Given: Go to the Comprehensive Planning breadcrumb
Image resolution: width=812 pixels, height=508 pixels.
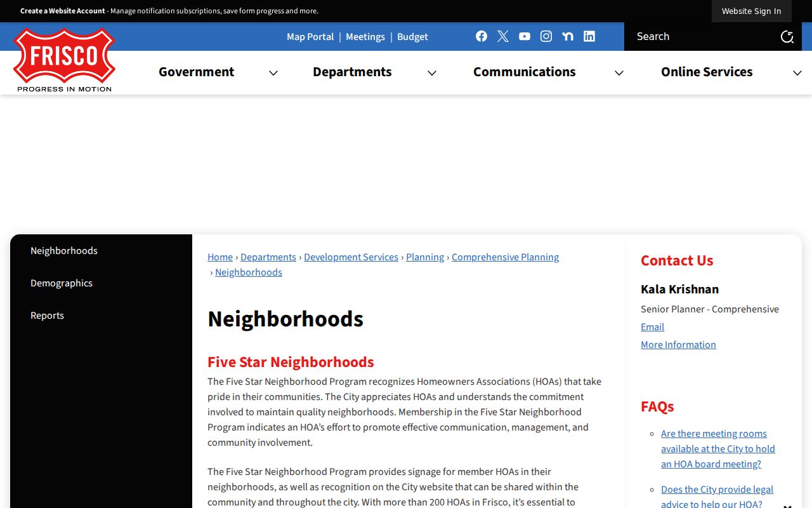Looking at the screenshot, I should (x=505, y=257).
